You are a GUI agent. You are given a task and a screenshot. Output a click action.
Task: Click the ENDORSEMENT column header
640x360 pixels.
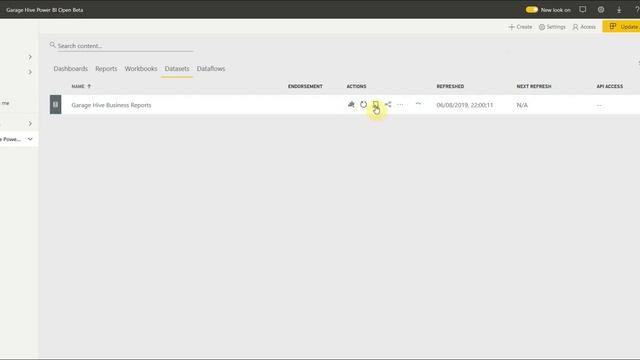click(x=305, y=86)
